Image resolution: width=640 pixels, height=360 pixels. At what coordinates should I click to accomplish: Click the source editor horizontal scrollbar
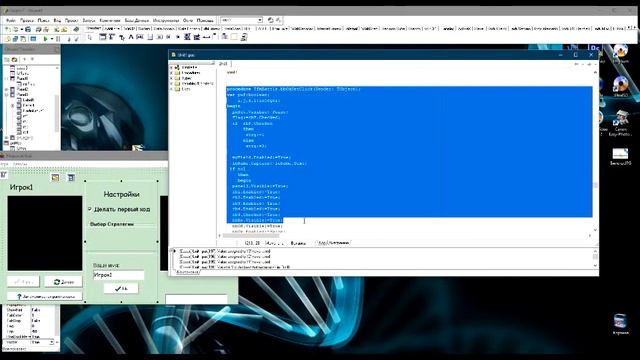(x=404, y=236)
